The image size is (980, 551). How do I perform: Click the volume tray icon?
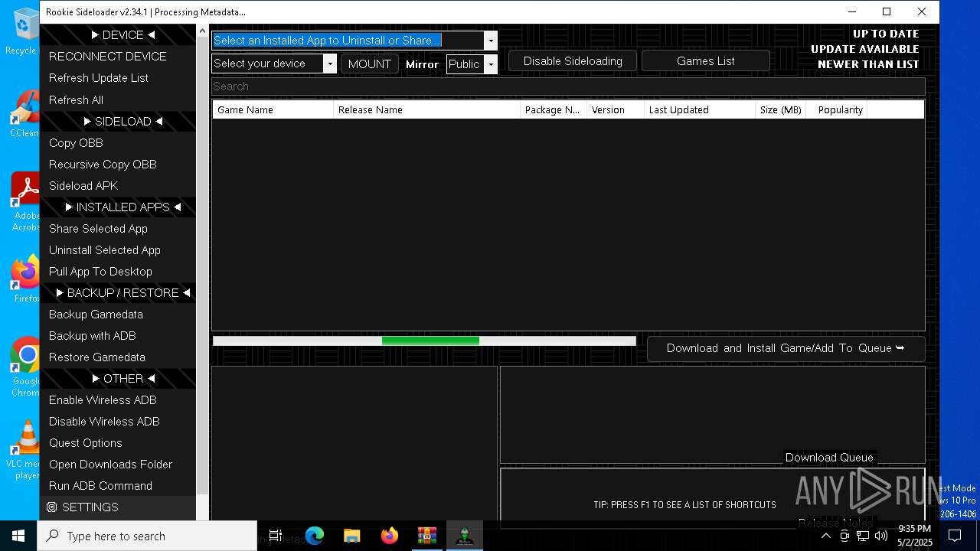pyautogui.click(x=881, y=536)
